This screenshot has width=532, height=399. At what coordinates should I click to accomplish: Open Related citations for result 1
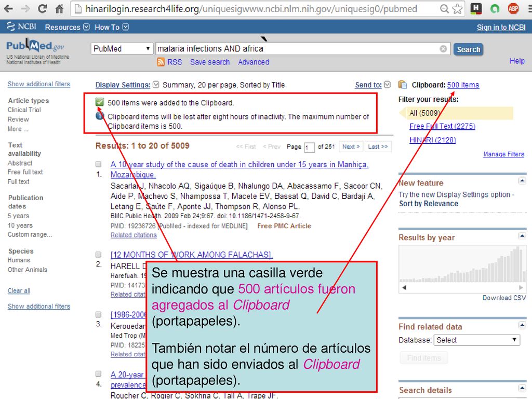tap(134, 235)
